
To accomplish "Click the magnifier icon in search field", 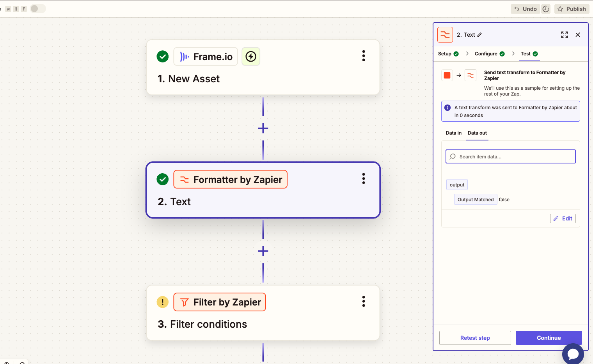I will (453, 156).
